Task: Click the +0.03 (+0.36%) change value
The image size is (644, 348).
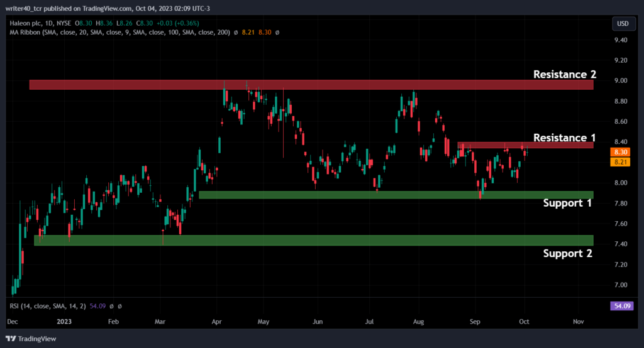Action: [177, 23]
